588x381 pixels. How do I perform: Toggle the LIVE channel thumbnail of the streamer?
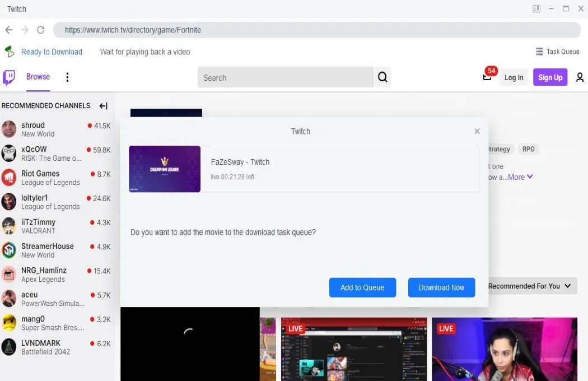pos(504,349)
